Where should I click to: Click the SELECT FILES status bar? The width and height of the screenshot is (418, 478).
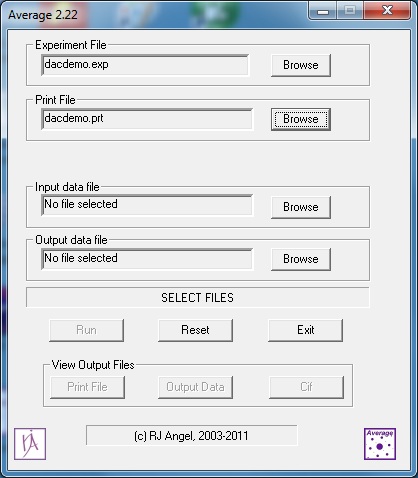click(198, 297)
